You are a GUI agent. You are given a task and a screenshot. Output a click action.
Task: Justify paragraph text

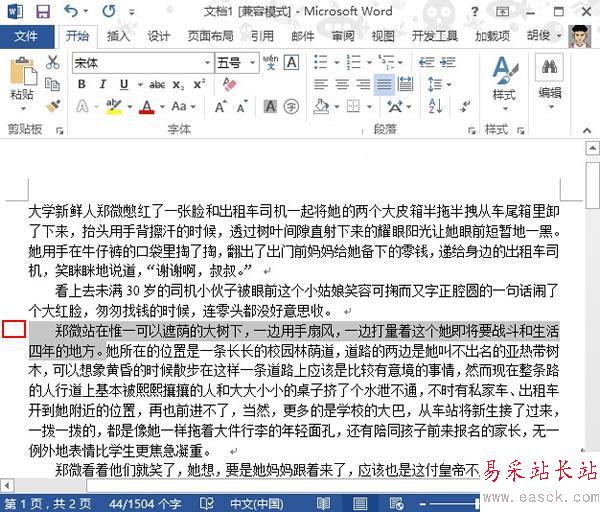coord(384,84)
